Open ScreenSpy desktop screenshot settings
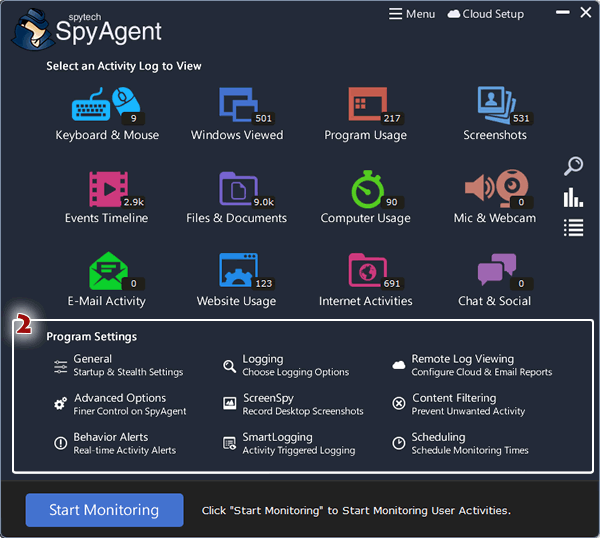Viewport: 600px width, 538px height. click(292, 404)
